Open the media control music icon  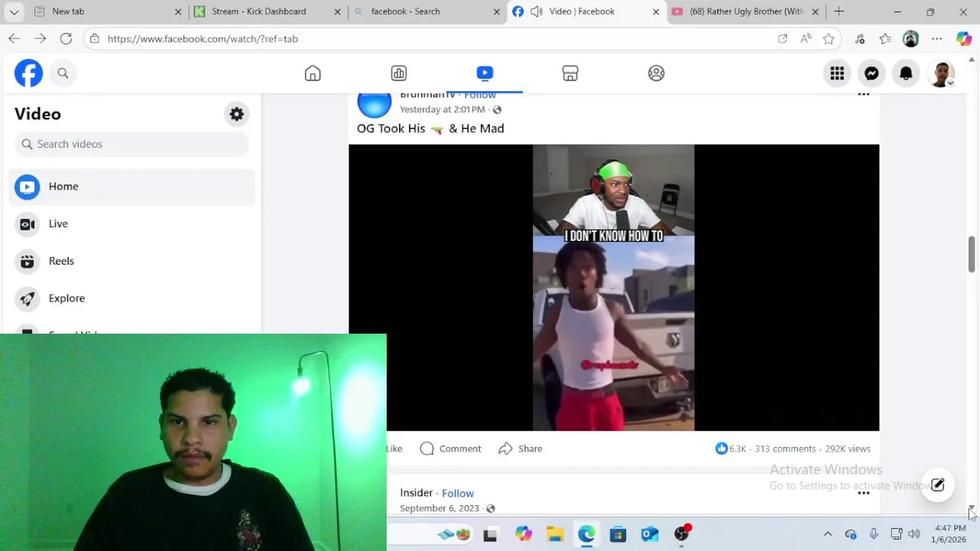click(860, 39)
